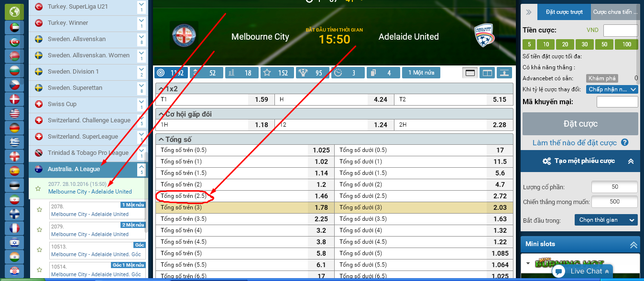Open the Live Chat widget

click(582, 271)
